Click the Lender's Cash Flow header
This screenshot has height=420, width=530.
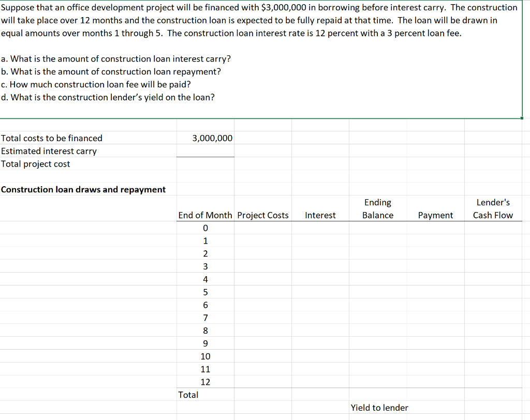click(493, 208)
